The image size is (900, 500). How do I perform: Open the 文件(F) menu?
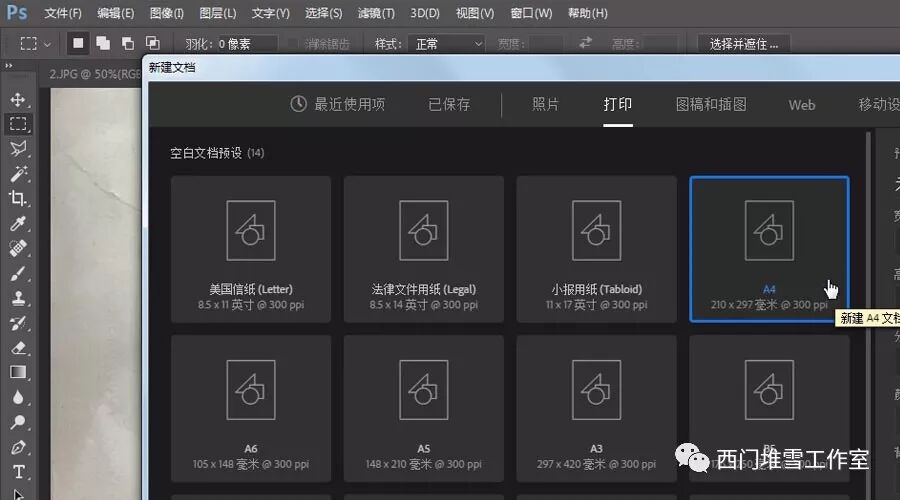(63, 13)
